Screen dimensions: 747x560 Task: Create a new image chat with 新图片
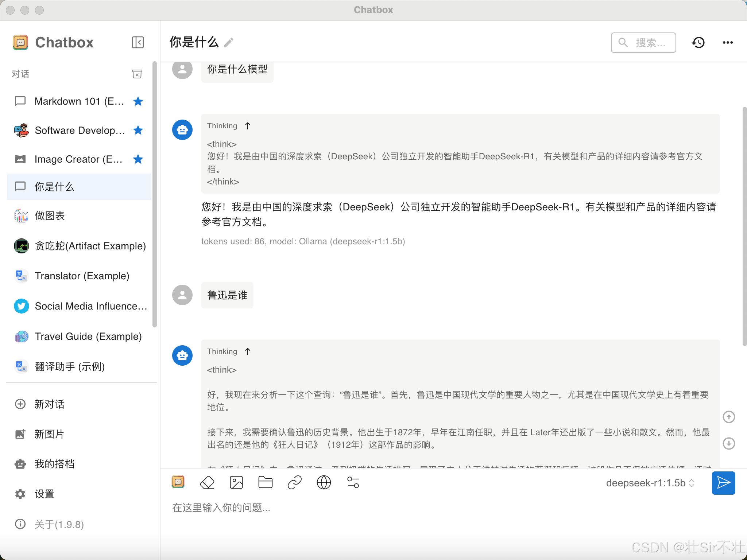point(79,434)
